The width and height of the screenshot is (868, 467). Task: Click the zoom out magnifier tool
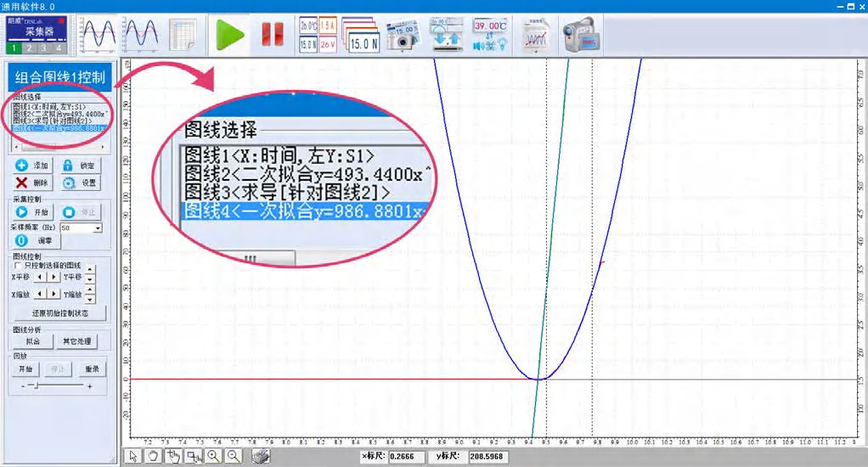point(233,457)
